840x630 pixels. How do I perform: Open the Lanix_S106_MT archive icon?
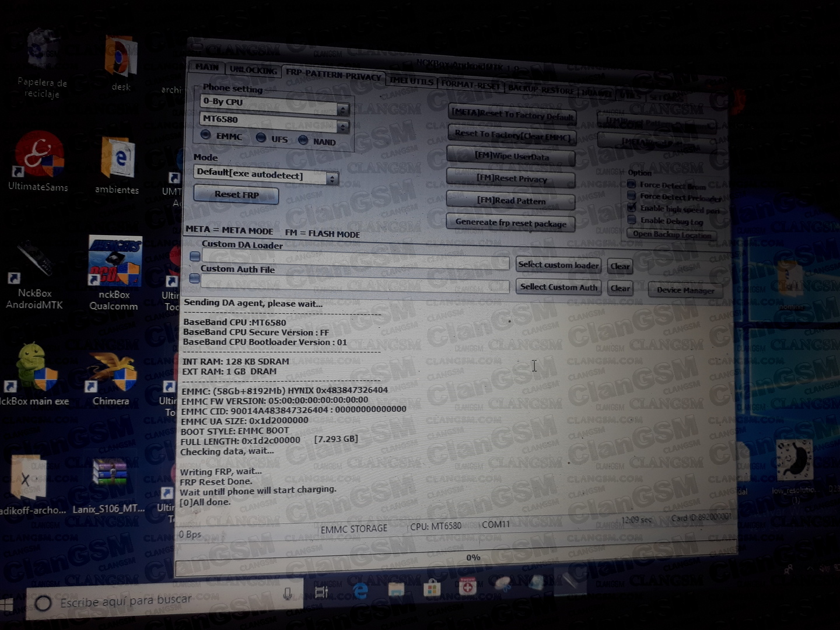click(x=109, y=480)
